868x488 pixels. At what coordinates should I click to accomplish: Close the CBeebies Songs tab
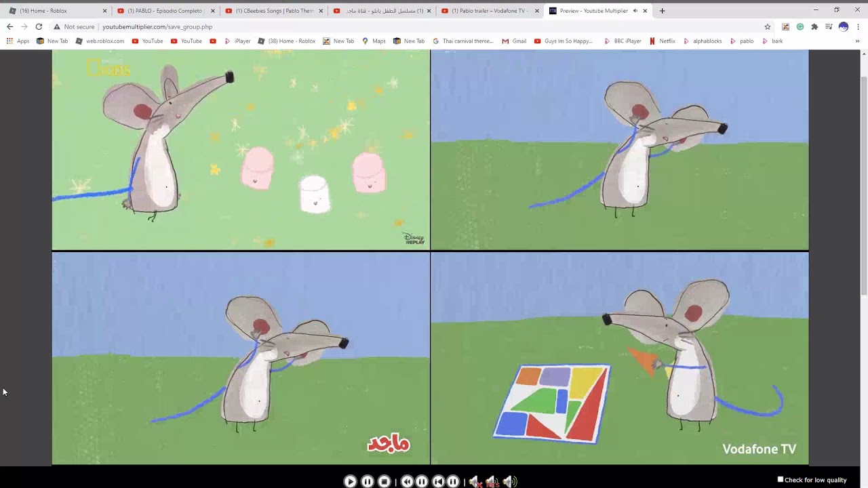[x=321, y=11]
